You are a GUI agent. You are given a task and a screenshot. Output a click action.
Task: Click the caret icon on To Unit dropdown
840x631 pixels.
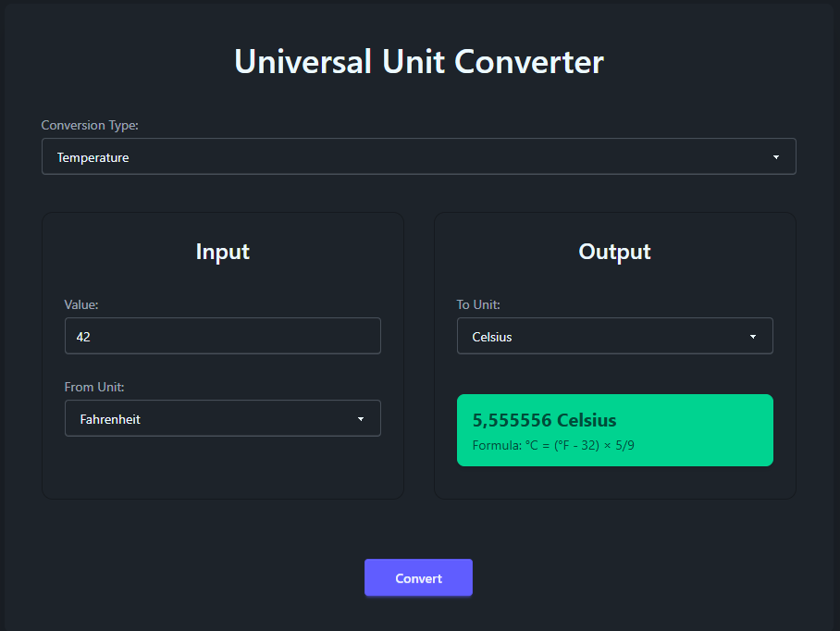[753, 336]
